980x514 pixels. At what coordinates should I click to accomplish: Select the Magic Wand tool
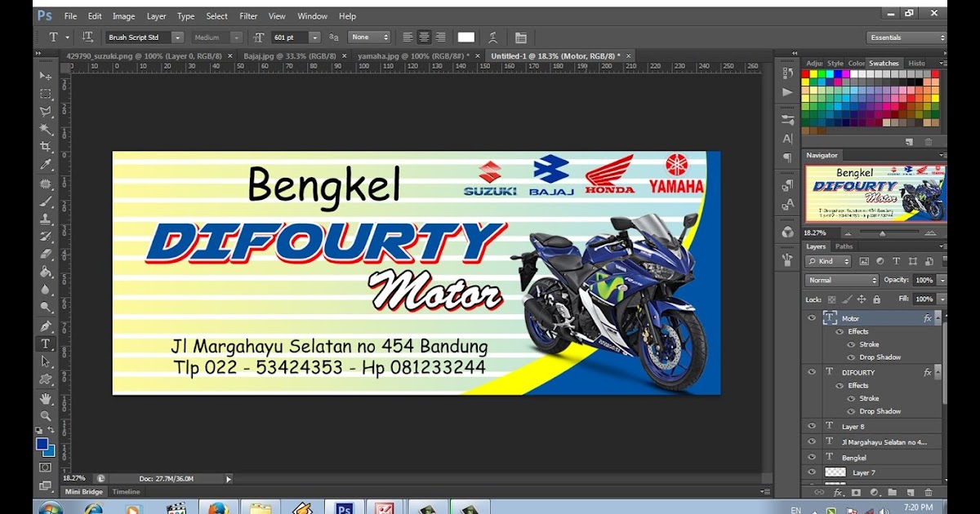coord(46,130)
